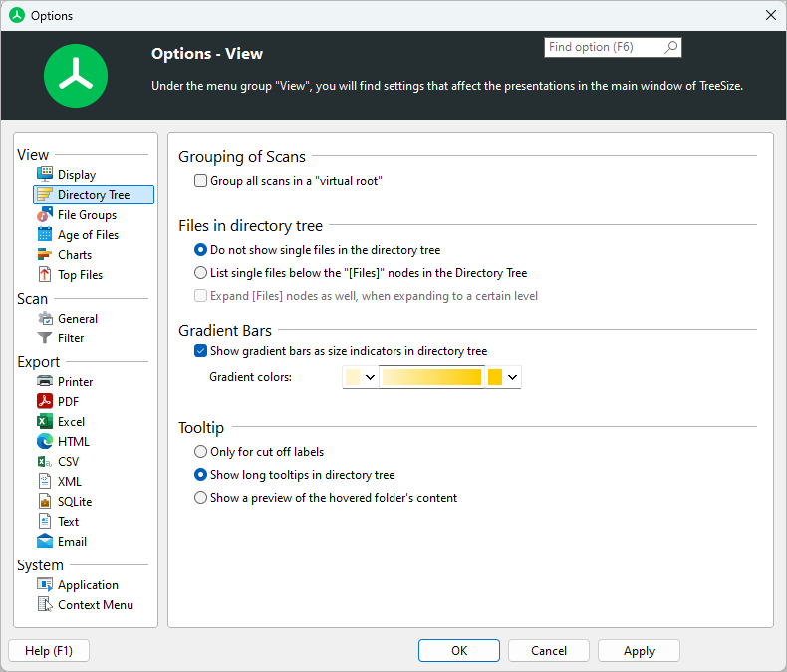
Task: Click the Filter funnel icon
Action: coord(45,338)
